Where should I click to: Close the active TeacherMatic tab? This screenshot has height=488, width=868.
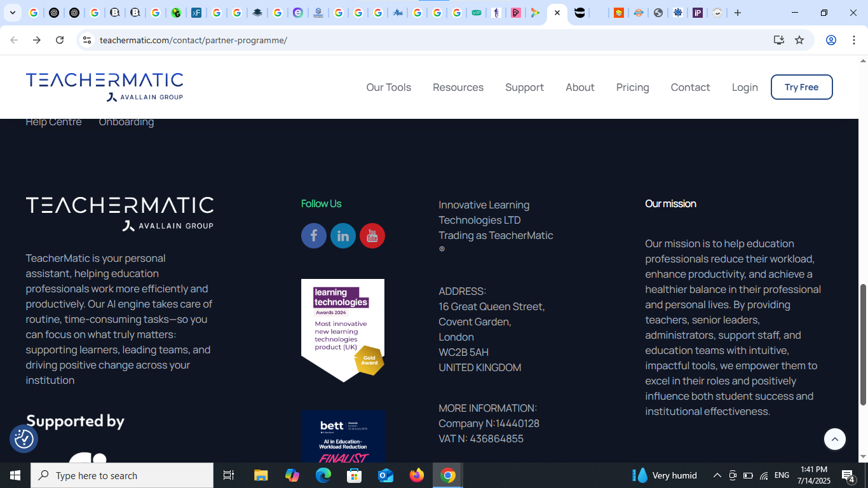[x=557, y=13]
